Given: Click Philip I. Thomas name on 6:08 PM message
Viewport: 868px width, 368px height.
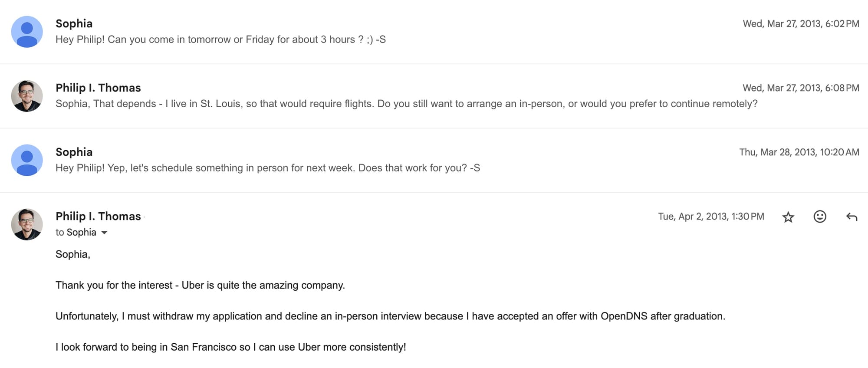Looking at the screenshot, I should [98, 88].
